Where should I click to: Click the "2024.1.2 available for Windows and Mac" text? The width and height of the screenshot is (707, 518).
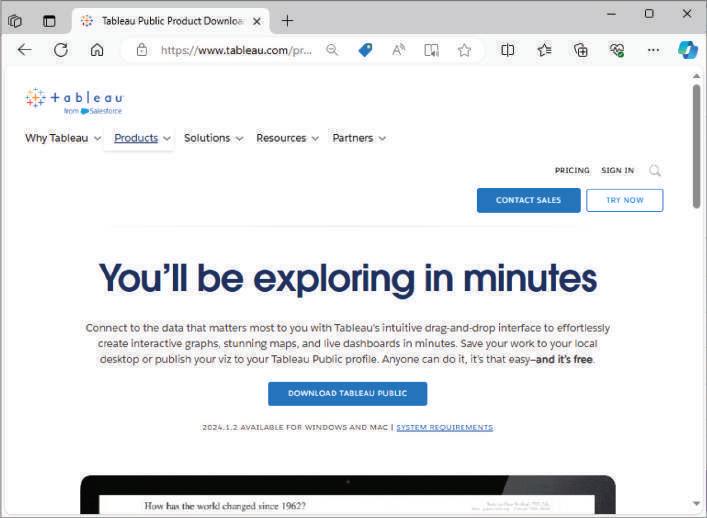[295, 427]
